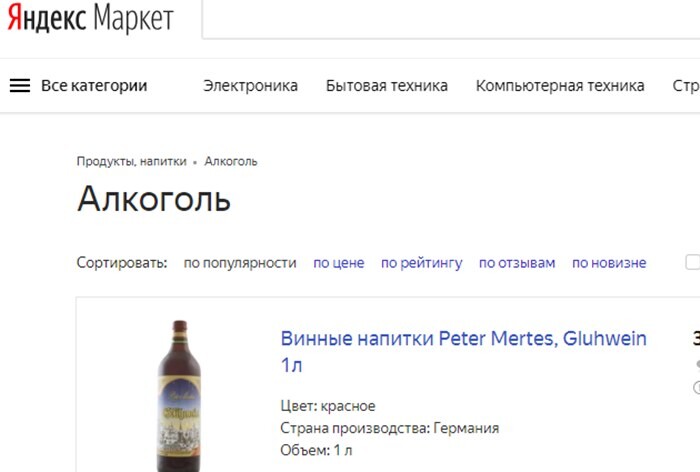The width and height of the screenshot is (700, 472).
Task: Click the Алкоголь breadcrumb link
Action: click(x=231, y=161)
